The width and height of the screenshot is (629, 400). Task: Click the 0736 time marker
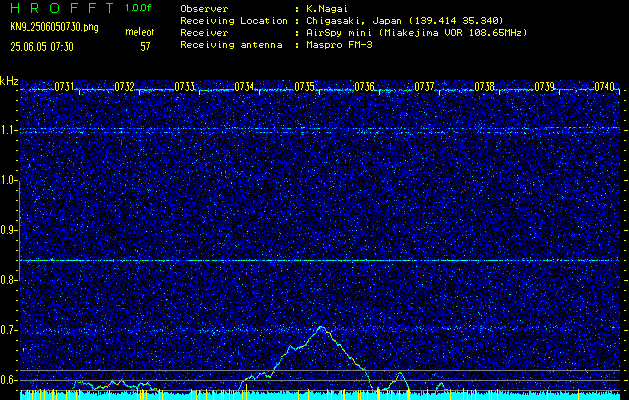[365, 86]
